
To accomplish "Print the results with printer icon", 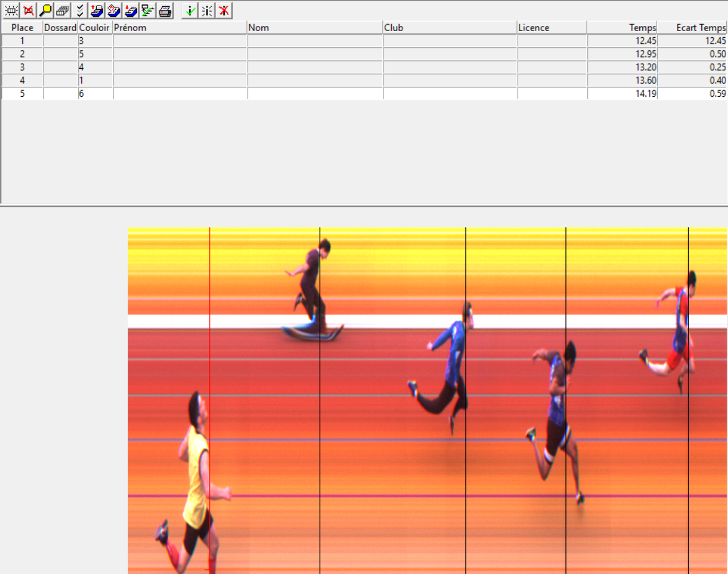I will tap(165, 11).
